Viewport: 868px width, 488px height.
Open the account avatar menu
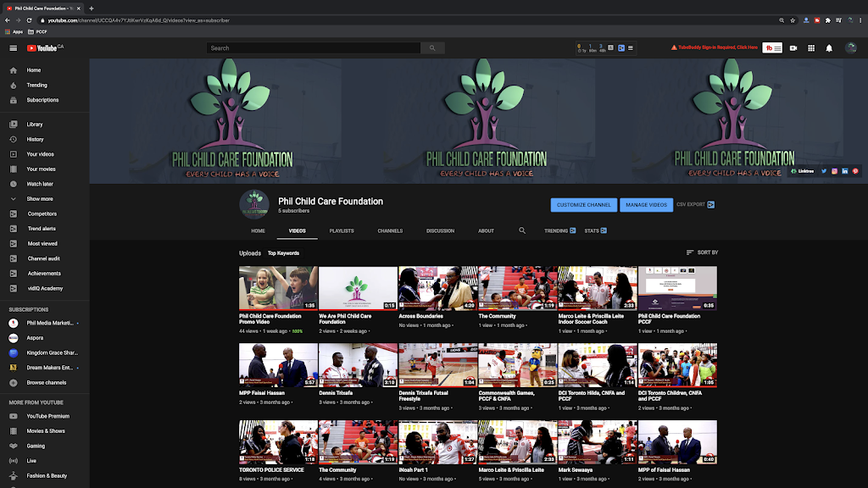851,48
